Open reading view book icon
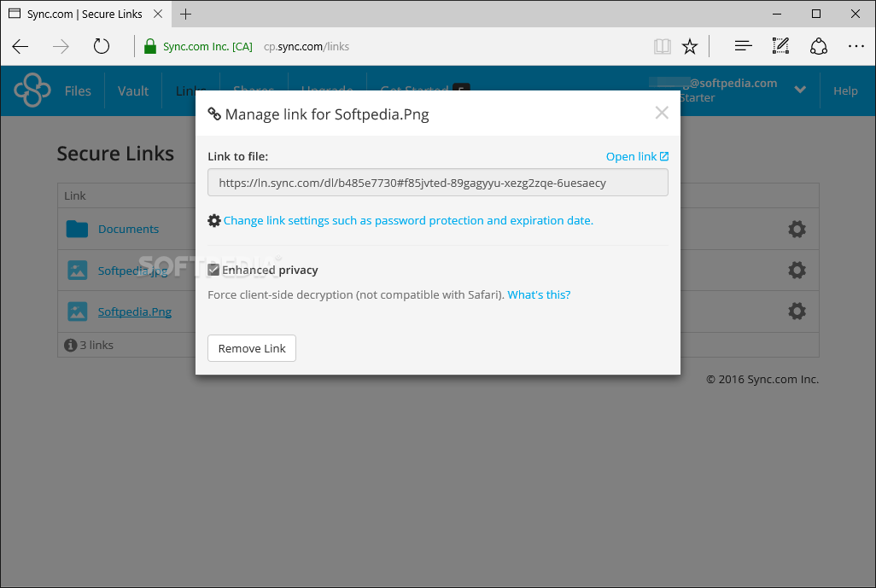The height and width of the screenshot is (588, 876). coord(662,46)
